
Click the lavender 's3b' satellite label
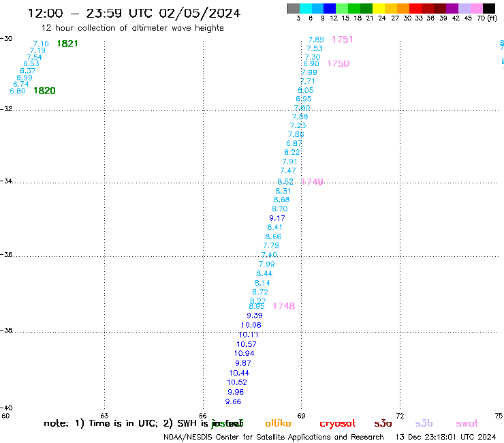pyautogui.click(x=424, y=423)
